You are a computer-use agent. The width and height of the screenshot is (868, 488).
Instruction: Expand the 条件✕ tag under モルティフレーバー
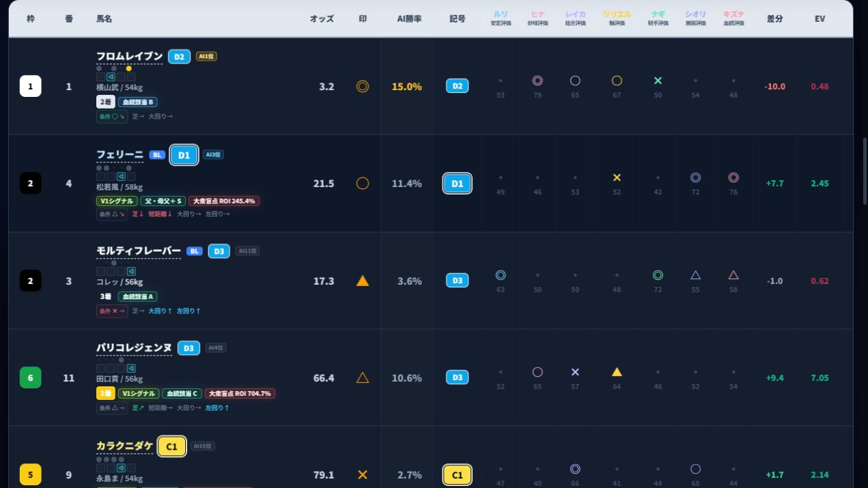tap(112, 311)
